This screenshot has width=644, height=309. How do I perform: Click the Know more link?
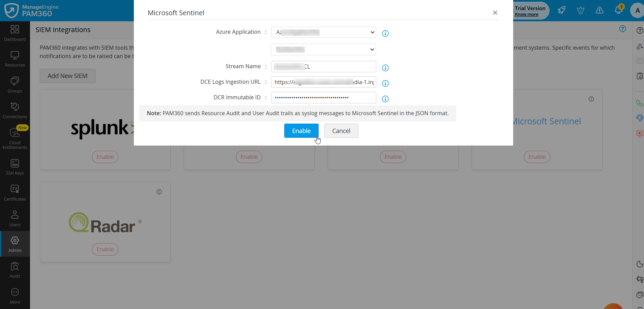coord(526,14)
